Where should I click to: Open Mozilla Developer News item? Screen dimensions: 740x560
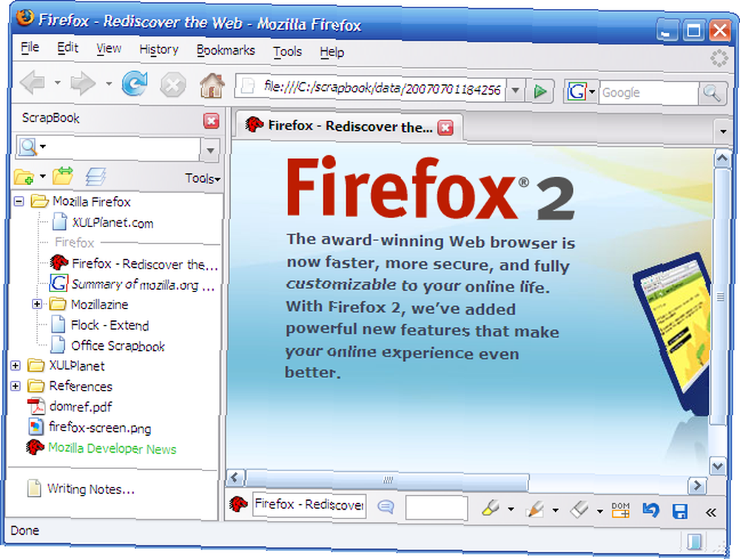pos(112,448)
